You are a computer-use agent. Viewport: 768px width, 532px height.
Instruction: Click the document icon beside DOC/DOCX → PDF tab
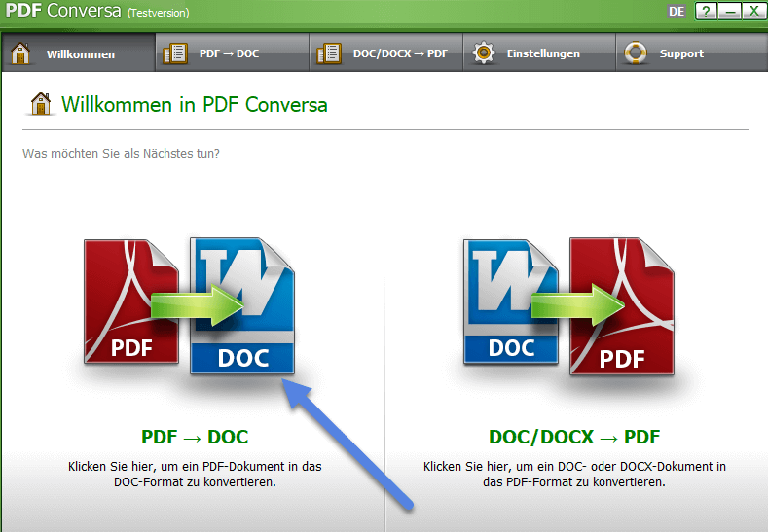(329, 53)
